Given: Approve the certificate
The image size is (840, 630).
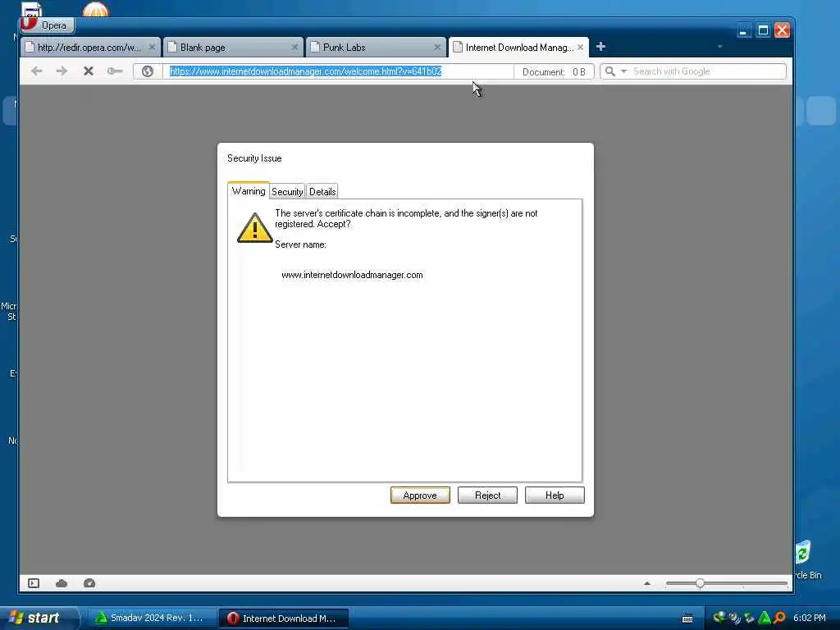Looking at the screenshot, I should [420, 495].
